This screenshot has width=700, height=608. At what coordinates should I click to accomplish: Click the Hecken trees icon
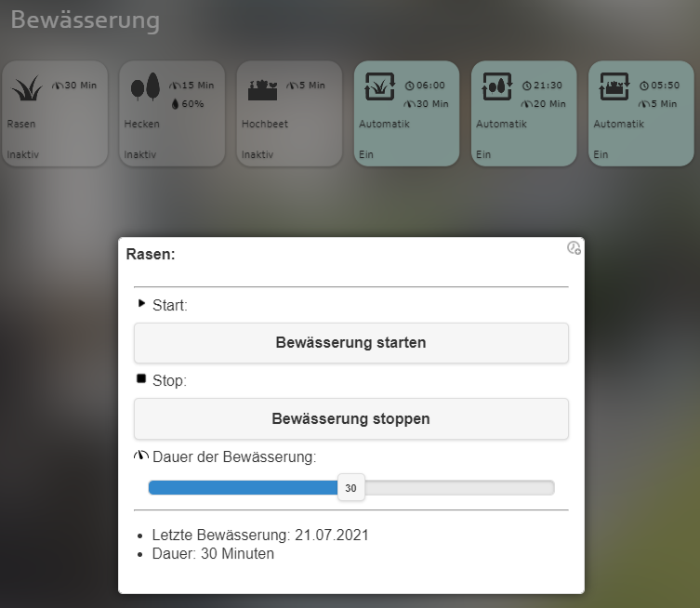[145, 86]
